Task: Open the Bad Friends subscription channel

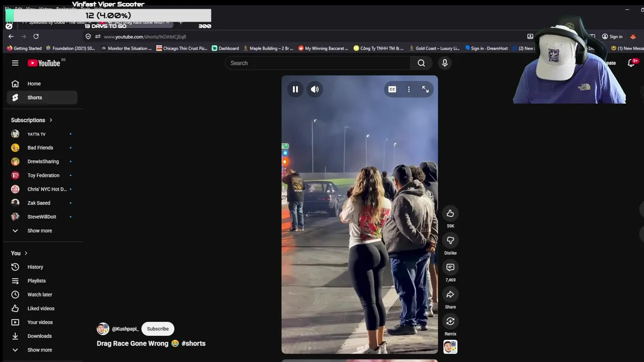Action: pos(42,148)
